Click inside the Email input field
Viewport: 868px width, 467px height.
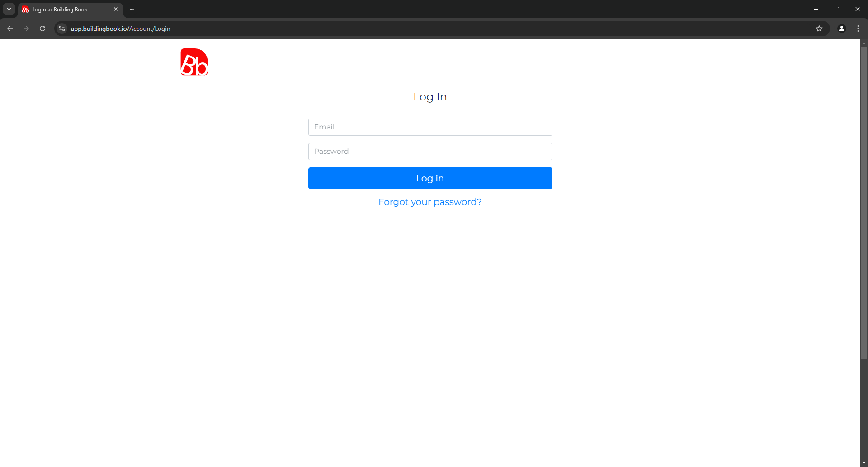click(430, 127)
